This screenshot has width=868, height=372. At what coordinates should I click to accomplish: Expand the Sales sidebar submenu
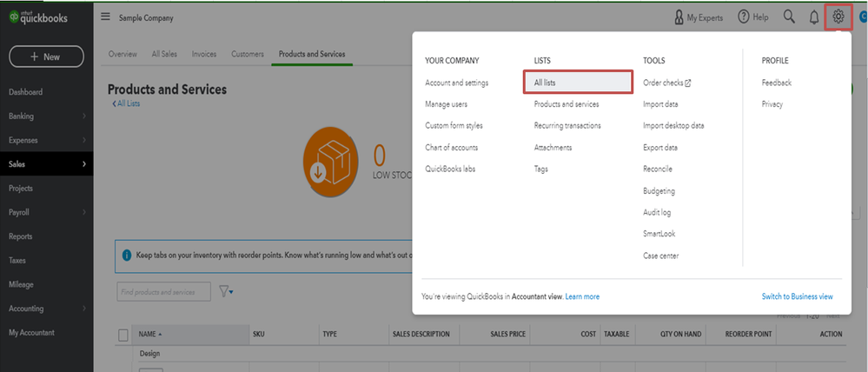(84, 164)
